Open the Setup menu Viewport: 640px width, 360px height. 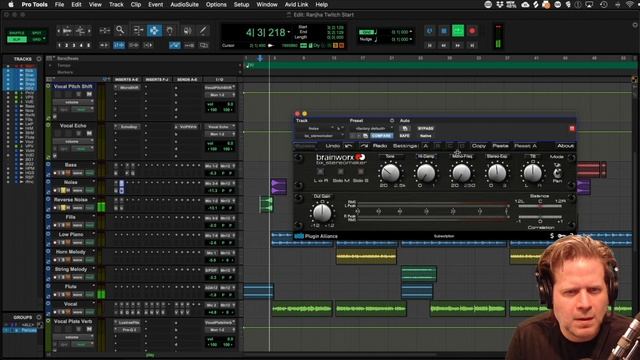point(241,4)
